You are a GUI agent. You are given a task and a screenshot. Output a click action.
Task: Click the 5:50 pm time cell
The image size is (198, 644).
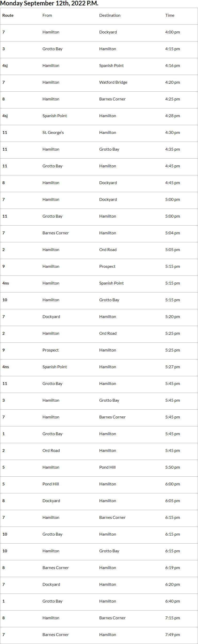172,467
